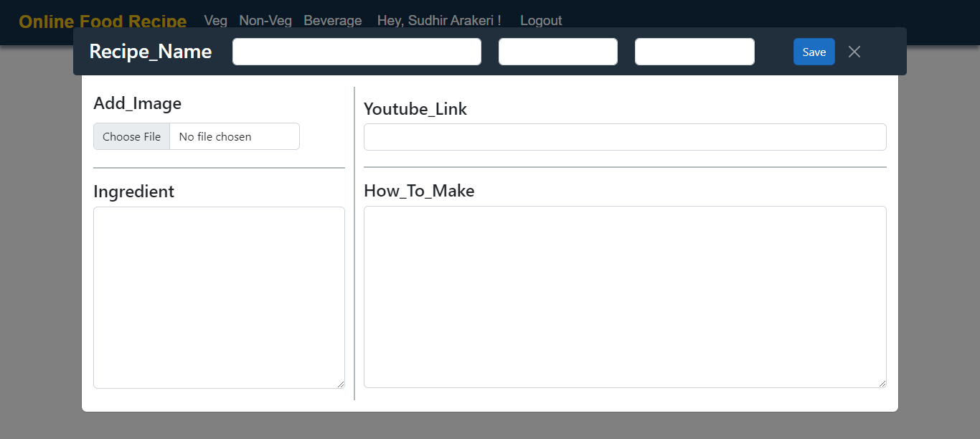Click the How_To_Make text area
This screenshot has width=980, height=439.
pyautogui.click(x=625, y=297)
